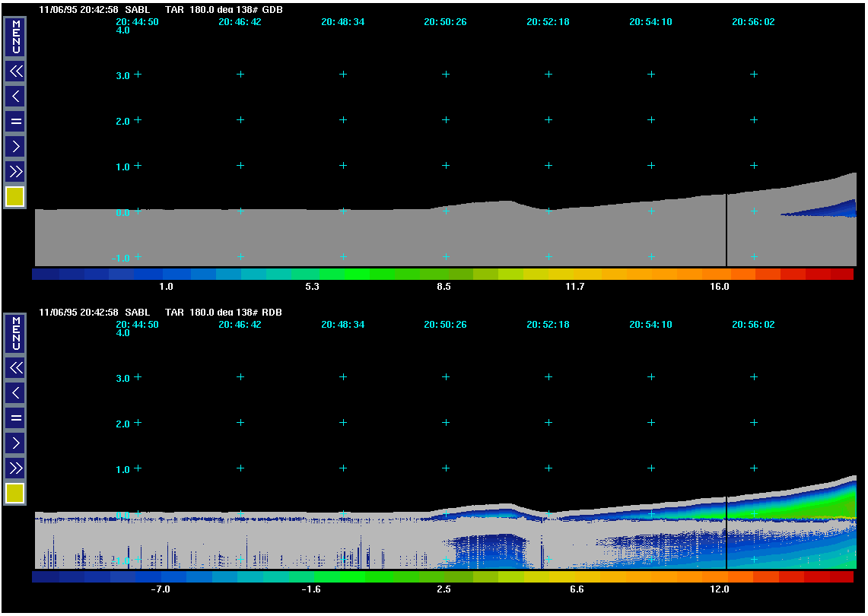The height and width of the screenshot is (616, 868).
Task: Click the equals sign button in the bottom panel
Action: point(15,418)
